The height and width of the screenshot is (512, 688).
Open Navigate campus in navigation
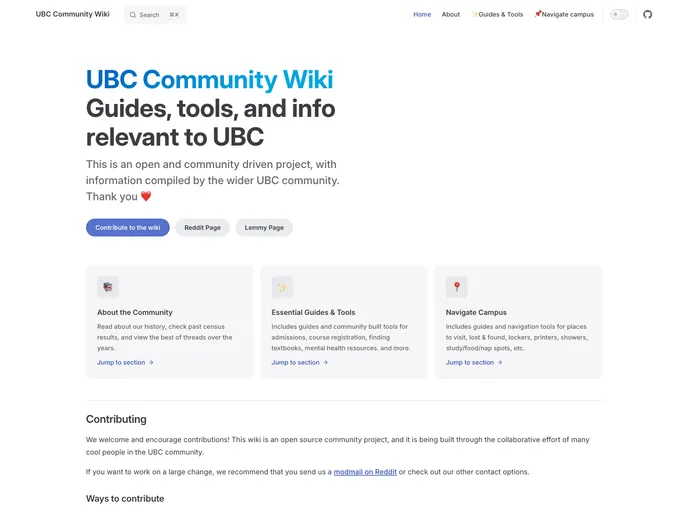coord(564,14)
